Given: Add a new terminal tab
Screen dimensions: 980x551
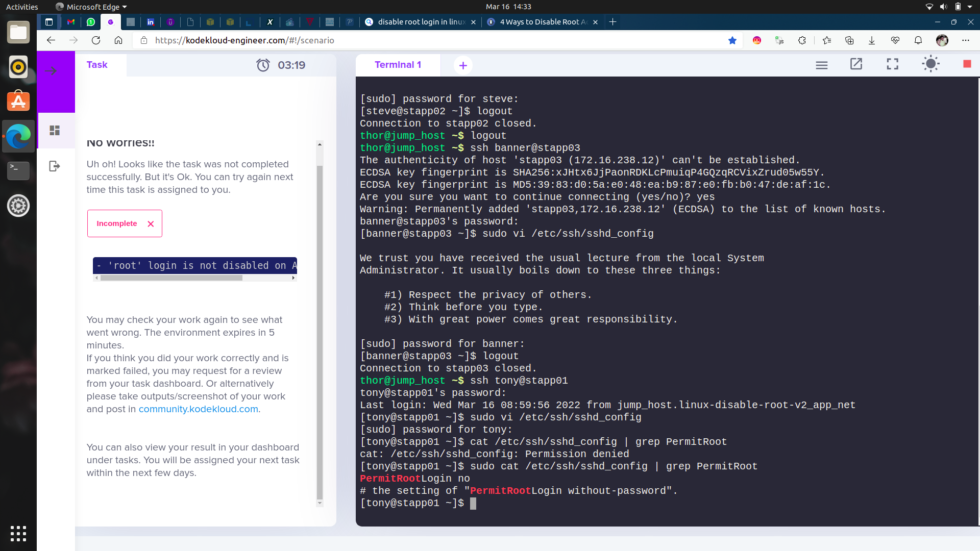Looking at the screenshot, I should [x=463, y=65].
